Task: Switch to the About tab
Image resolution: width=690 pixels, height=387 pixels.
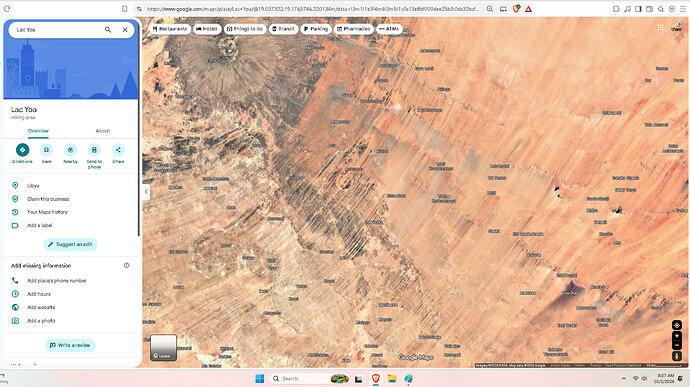Action: click(103, 131)
